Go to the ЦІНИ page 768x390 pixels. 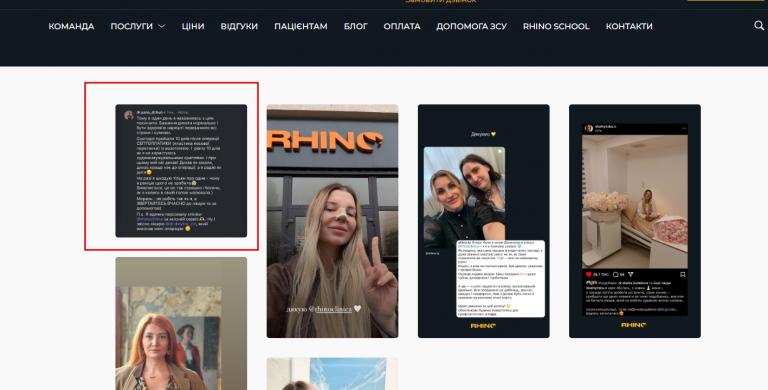tap(193, 26)
